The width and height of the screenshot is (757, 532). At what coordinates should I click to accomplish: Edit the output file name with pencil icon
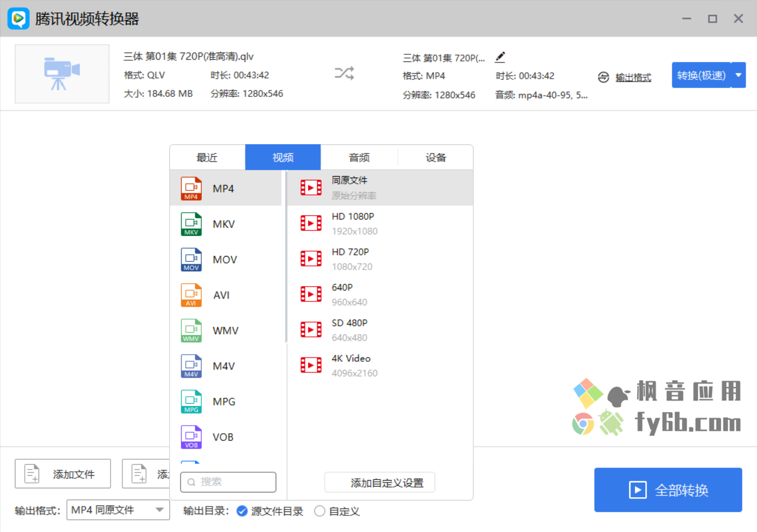[x=500, y=57]
